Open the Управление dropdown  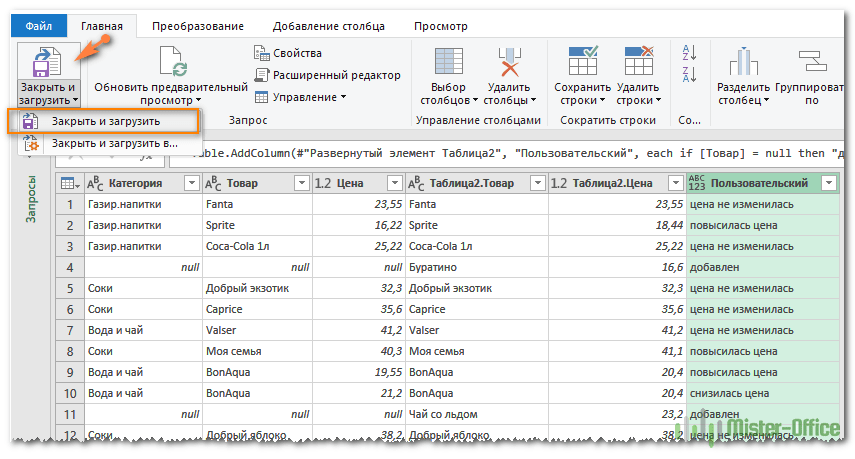coord(301,97)
